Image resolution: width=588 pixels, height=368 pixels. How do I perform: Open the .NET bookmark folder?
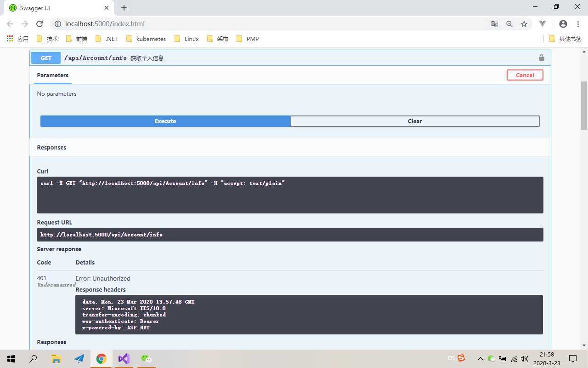pyautogui.click(x=107, y=39)
